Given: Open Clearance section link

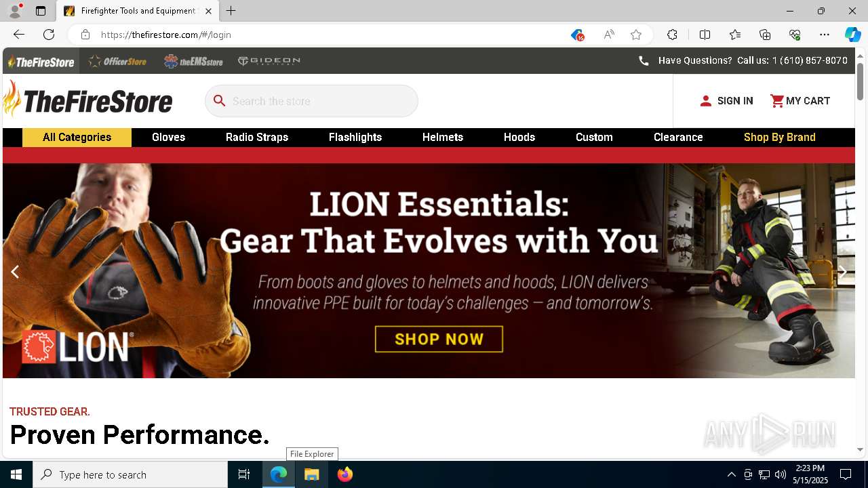Looking at the screenshot, I should click(678, 137).
